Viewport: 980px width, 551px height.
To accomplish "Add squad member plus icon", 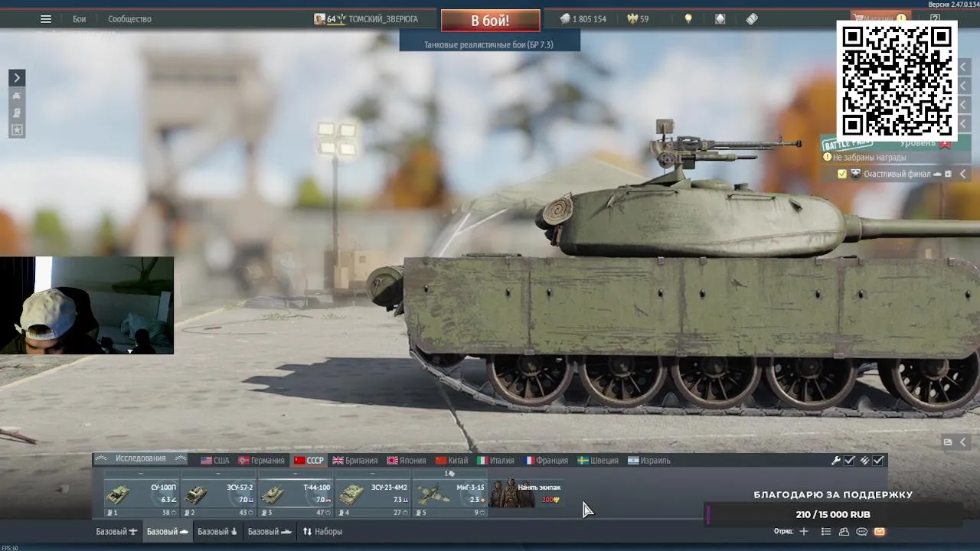I will pos(803,531).
